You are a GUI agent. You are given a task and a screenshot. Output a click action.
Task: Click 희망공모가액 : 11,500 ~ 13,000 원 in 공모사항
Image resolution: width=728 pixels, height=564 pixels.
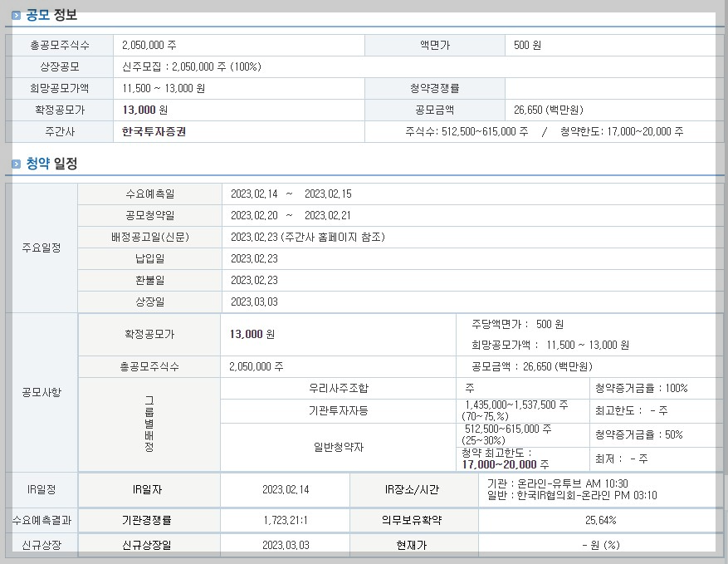point(550,346)
